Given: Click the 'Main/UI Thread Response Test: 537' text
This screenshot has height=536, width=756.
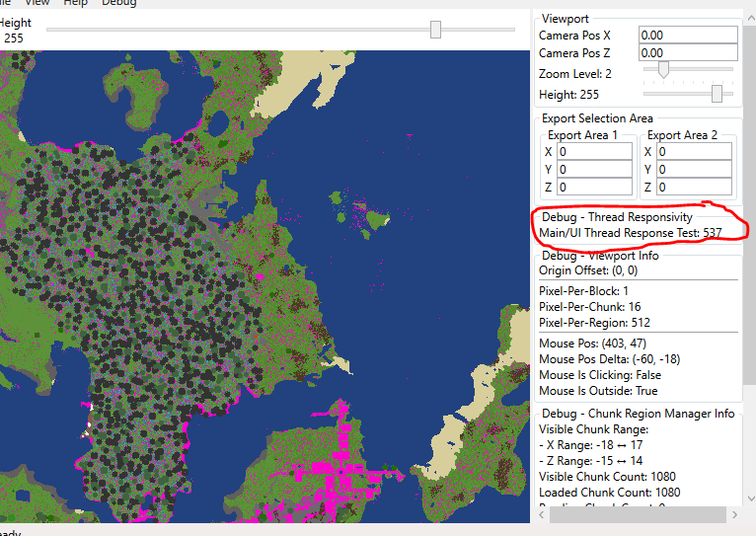Looking at the screenshot, I should coord(630,233).
